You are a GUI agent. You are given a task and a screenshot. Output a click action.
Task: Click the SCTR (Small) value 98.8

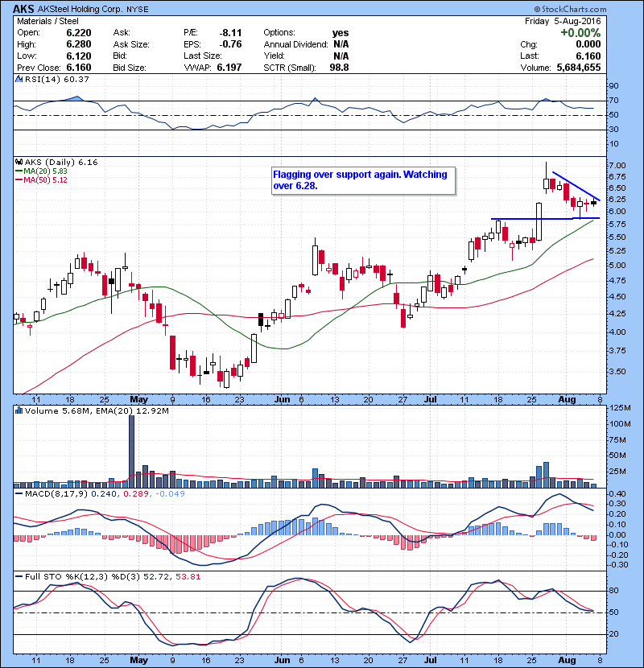coord(339,68)
